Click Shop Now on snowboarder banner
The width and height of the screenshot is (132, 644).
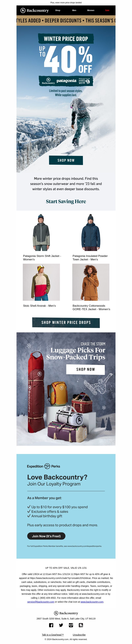click(66, 160)
